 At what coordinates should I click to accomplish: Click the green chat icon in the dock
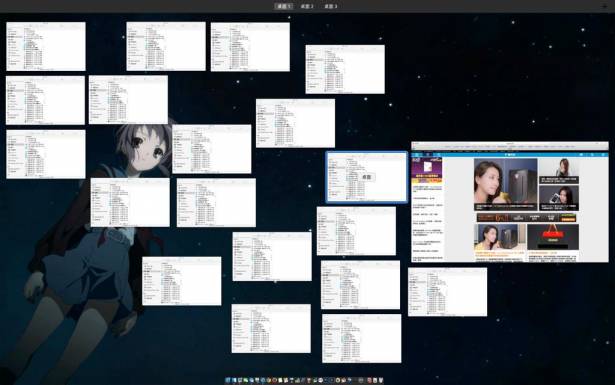(246, 380)
